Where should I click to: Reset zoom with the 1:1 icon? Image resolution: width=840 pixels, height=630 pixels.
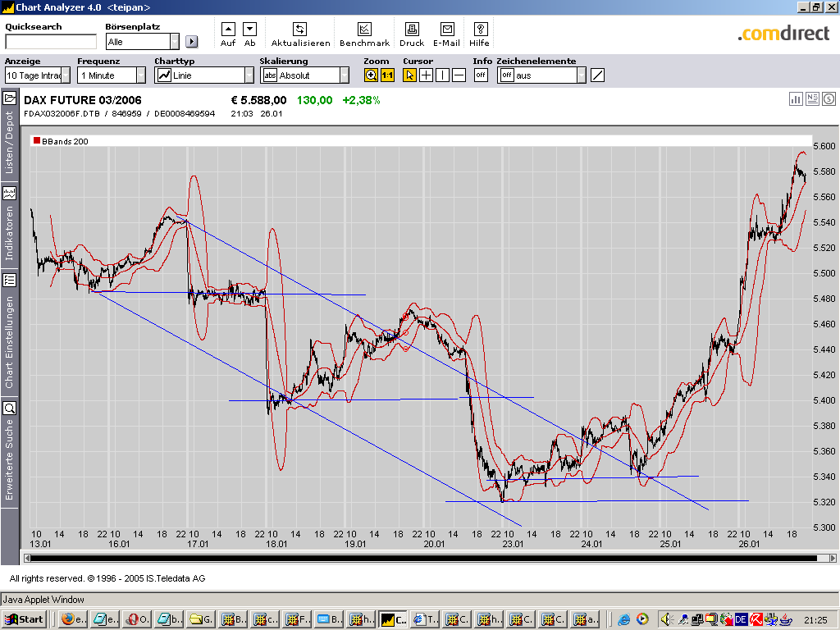pyautogui.click(x=387, y=75)
